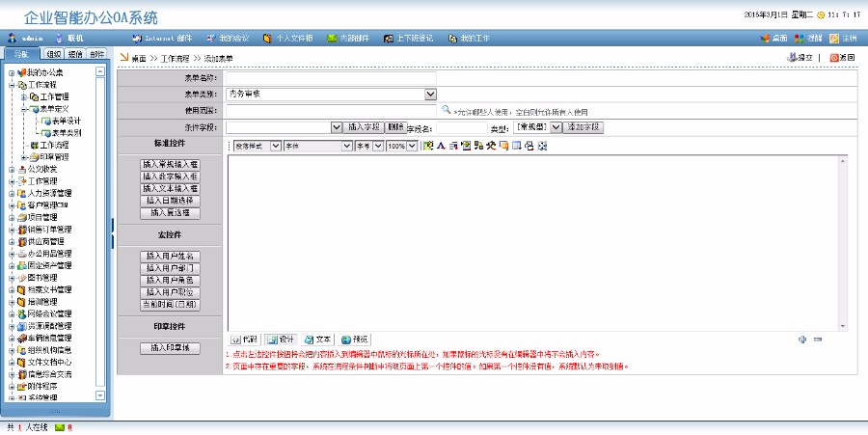
Task: Expand the 人力资源管理 tree node
Action: click(x=12, y=193)
